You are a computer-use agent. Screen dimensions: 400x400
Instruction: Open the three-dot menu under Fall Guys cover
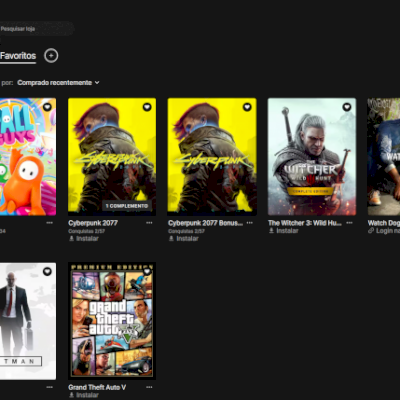tap(50, 223)
